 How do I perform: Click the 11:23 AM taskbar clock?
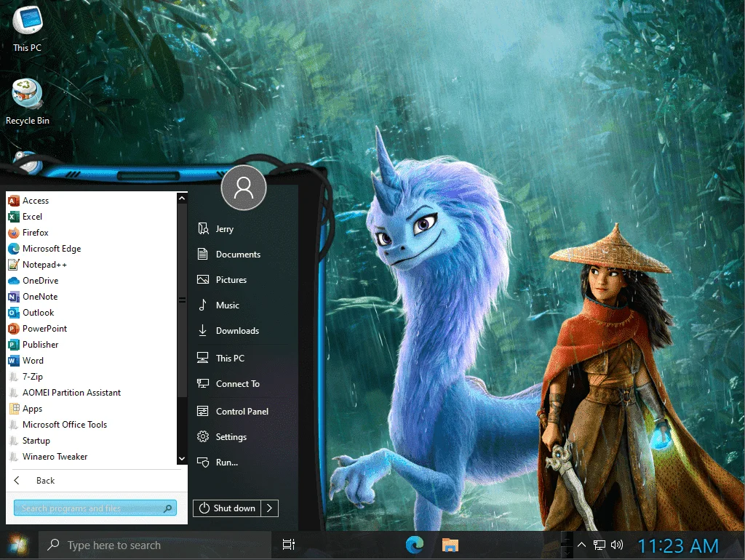(678, 546)
